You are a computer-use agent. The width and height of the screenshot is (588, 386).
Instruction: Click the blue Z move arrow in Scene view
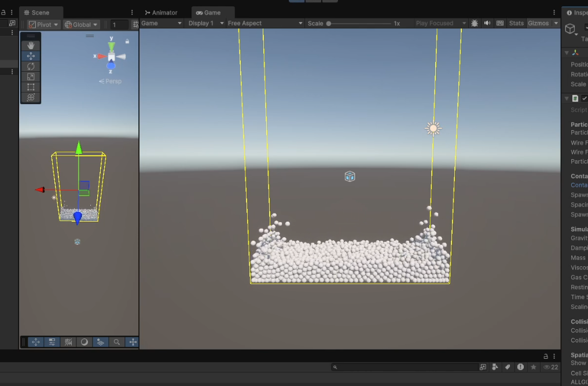coord(78,218)
